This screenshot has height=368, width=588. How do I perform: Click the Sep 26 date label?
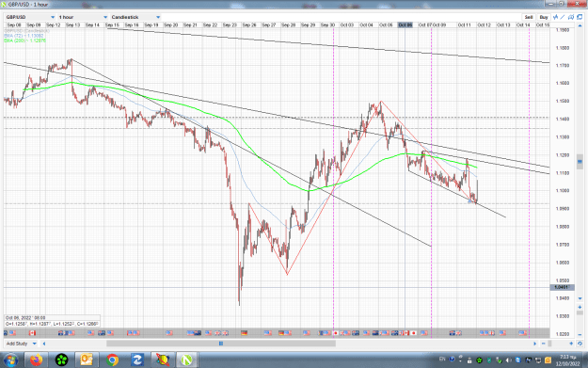point(249,25)
